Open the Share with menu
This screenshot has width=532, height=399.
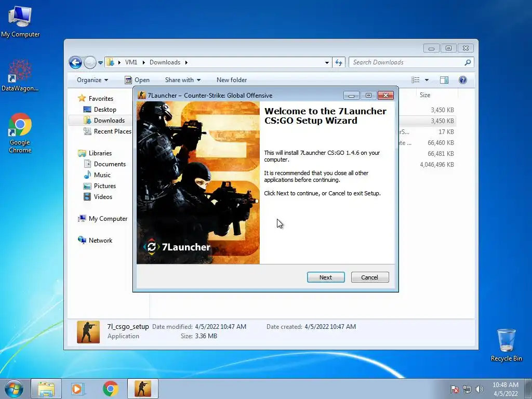[x=182, y=80]
